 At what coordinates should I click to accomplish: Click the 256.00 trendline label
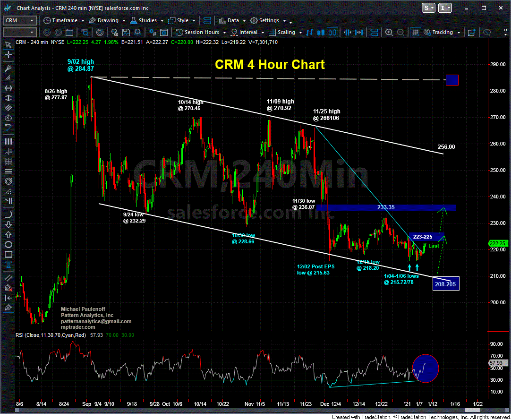pyautogui.click(x=446, y=147)
